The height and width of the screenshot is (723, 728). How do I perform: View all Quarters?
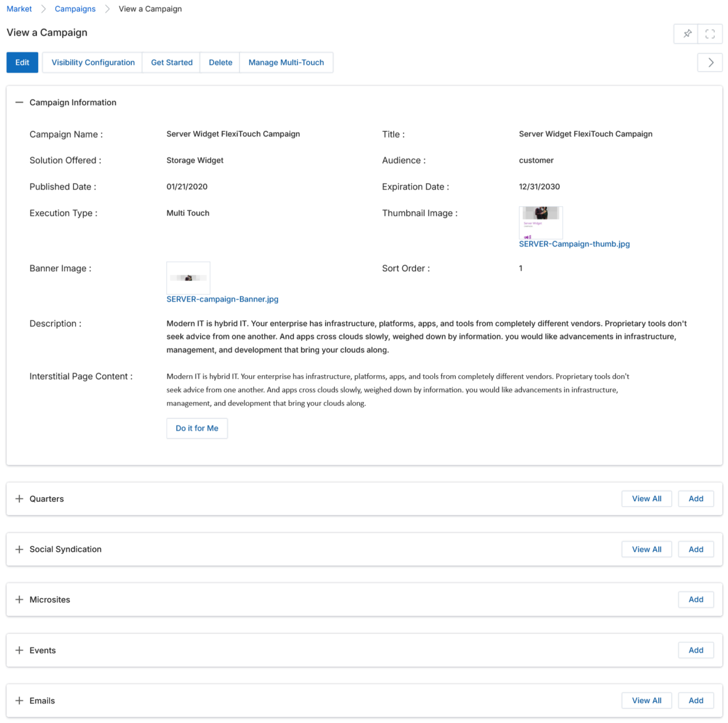tap(647, 498)
